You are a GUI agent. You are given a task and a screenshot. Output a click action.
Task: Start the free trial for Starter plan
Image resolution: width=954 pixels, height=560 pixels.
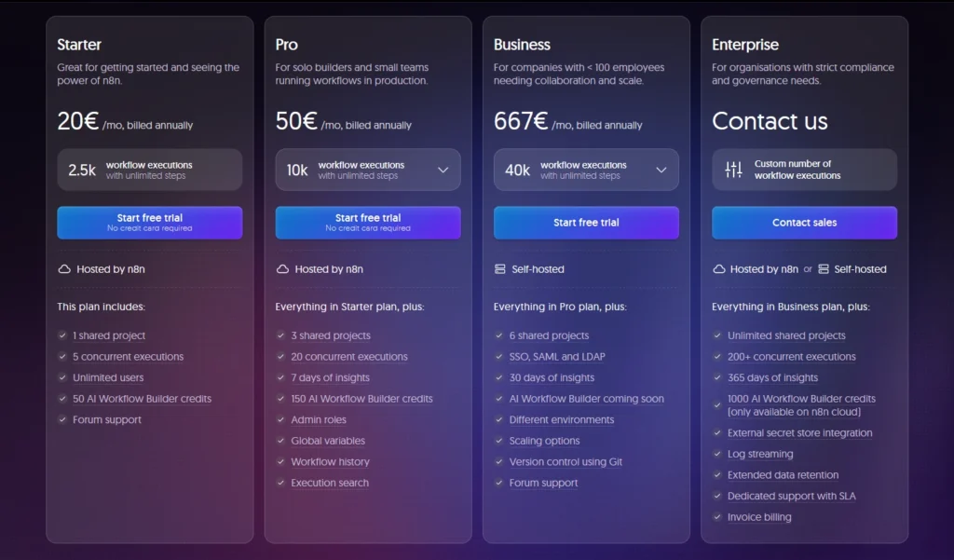coord(150,223)
